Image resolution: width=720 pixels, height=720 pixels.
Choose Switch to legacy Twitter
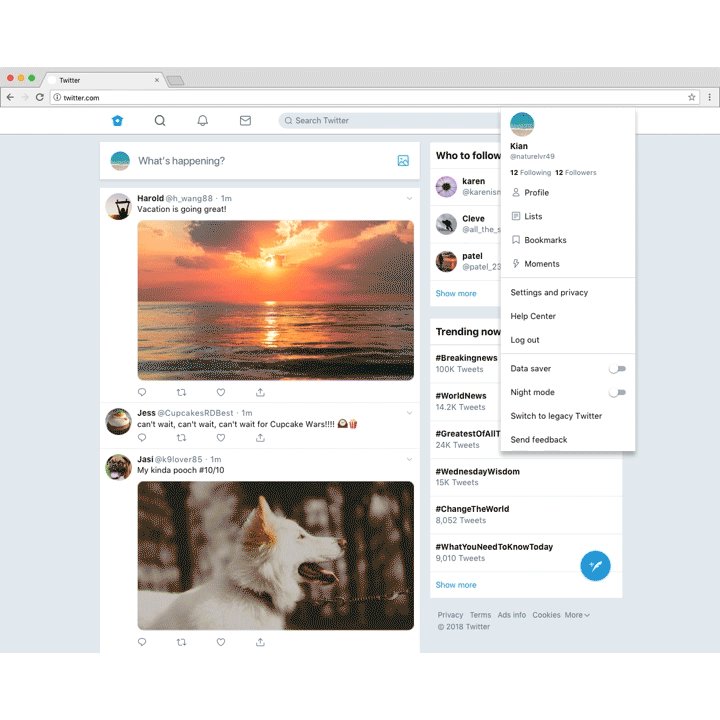[x=568, y=416]
